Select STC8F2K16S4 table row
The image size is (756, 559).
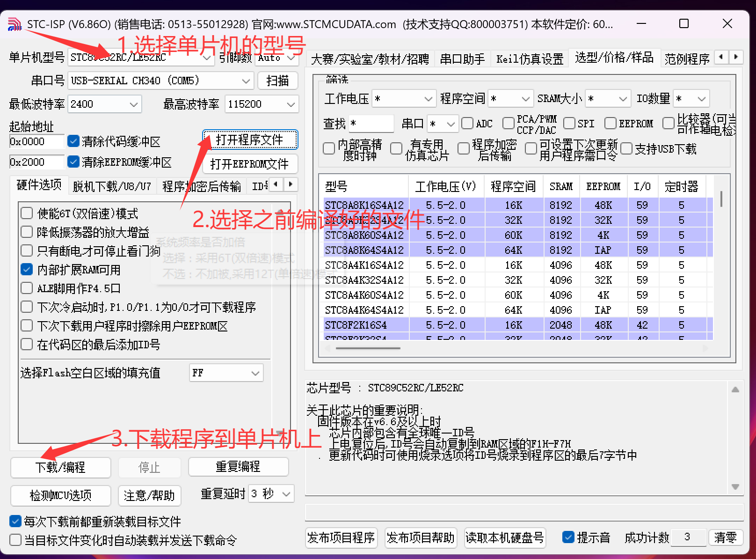(518, 325)
